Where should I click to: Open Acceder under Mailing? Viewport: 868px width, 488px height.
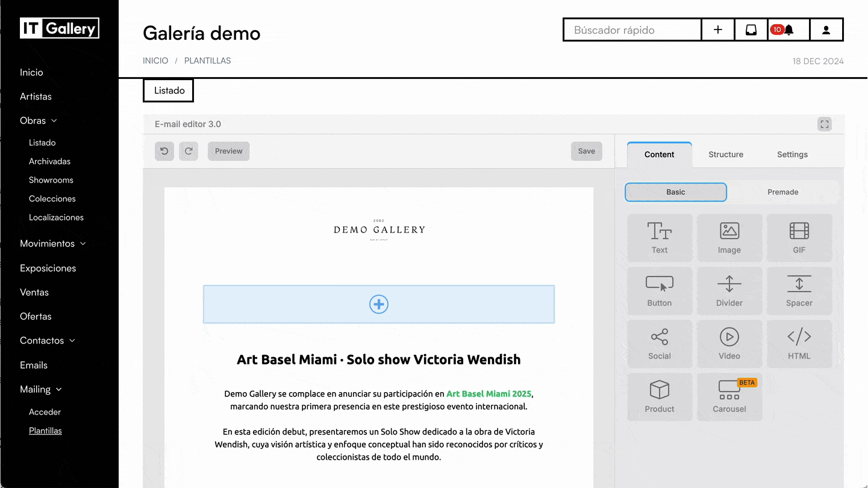[45, 412]
